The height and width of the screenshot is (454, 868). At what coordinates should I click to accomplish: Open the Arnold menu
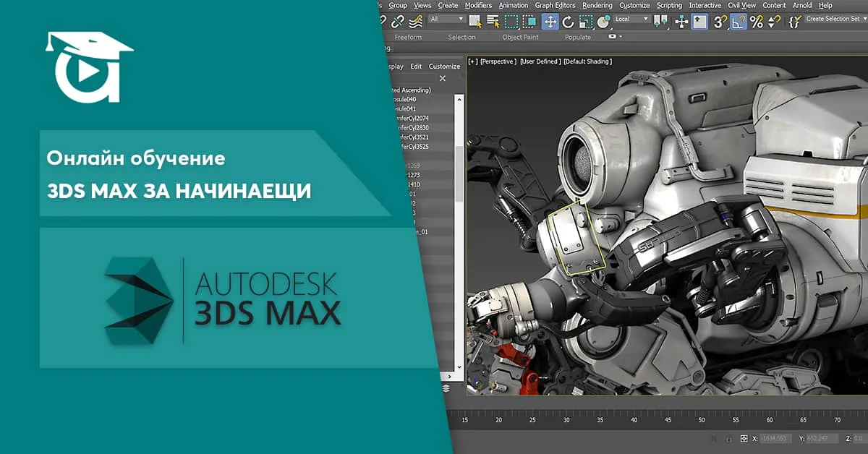802,5
